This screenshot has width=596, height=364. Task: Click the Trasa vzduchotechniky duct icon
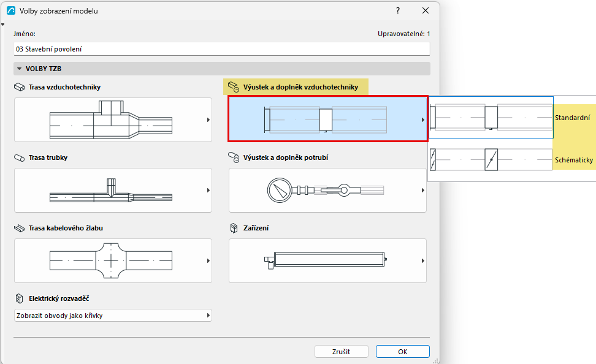[20, 87]
